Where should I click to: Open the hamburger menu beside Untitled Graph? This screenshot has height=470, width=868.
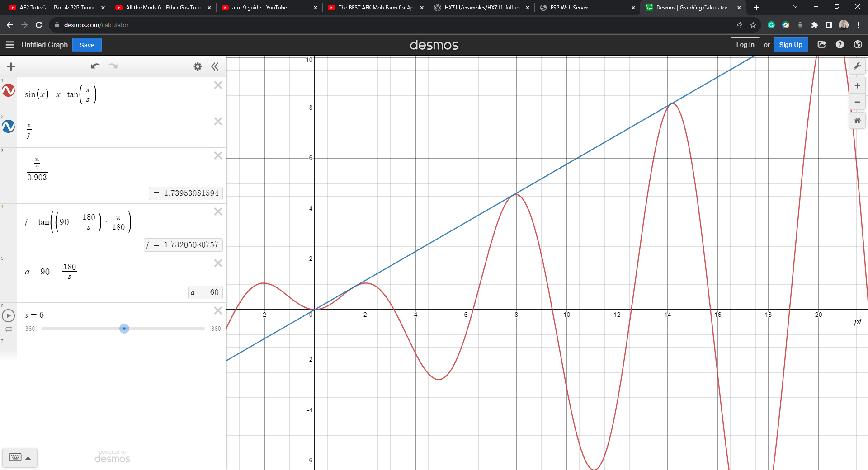click(10, 45)
